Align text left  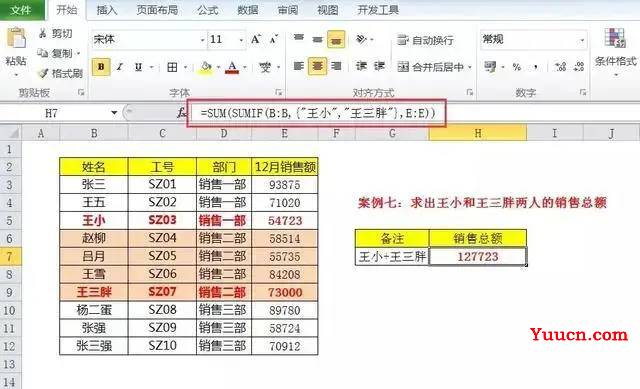tap(299, 66)
